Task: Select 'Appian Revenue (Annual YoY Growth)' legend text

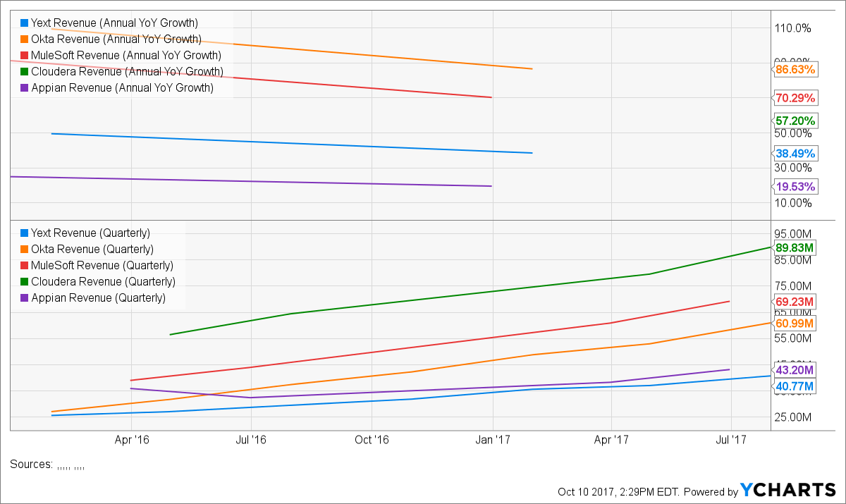Action: click(122, 88)
